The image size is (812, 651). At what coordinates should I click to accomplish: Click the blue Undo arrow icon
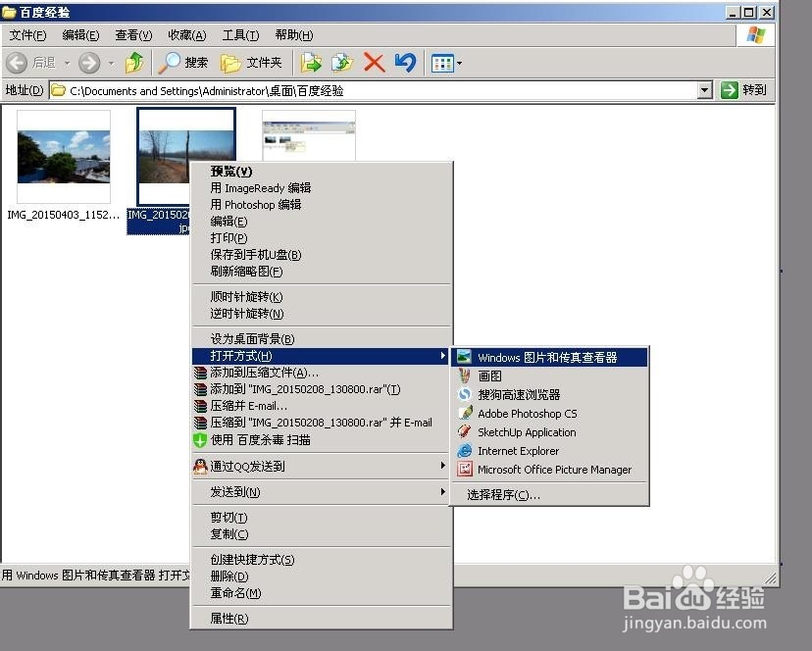pyautogui.click(x=405, y=63)
